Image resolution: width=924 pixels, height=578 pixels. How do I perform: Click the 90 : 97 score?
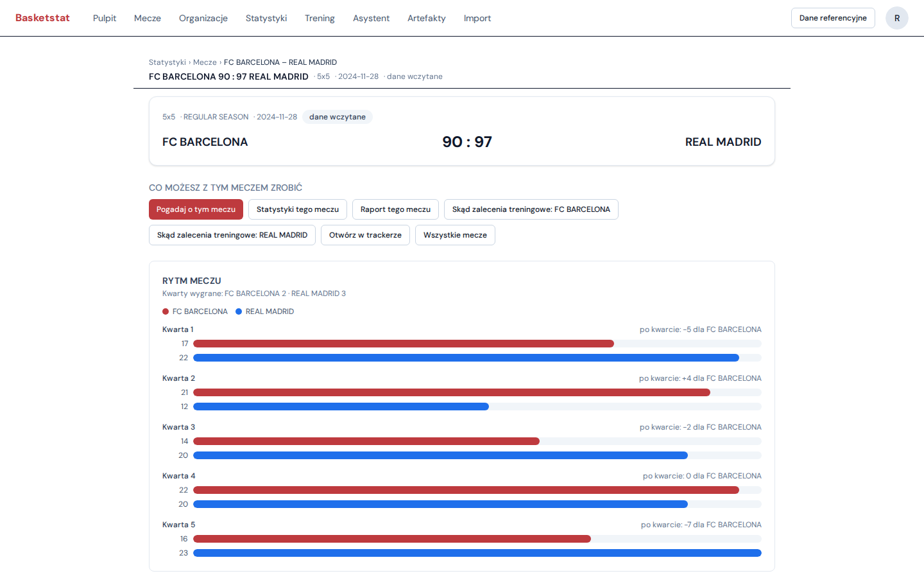(x=467, y=142)
